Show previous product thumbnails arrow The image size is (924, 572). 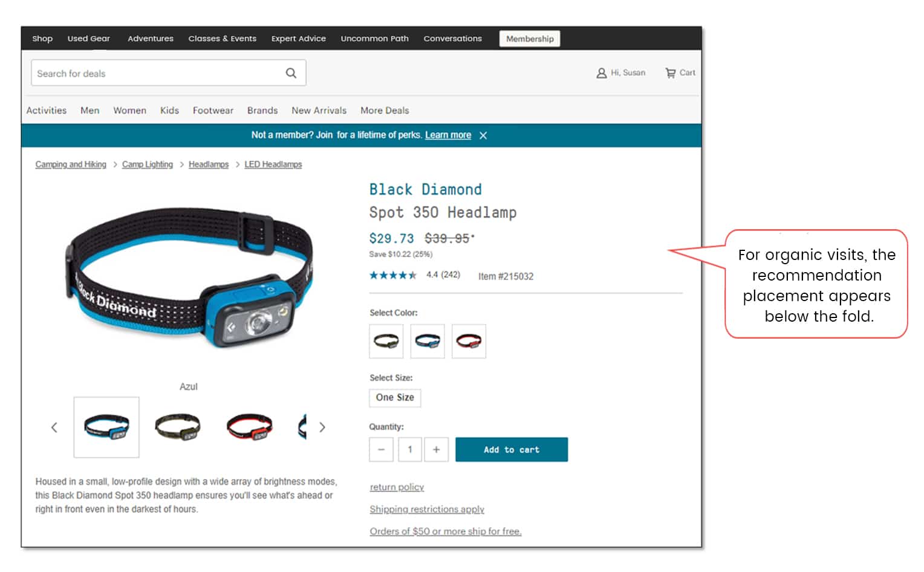coord(54,427)
